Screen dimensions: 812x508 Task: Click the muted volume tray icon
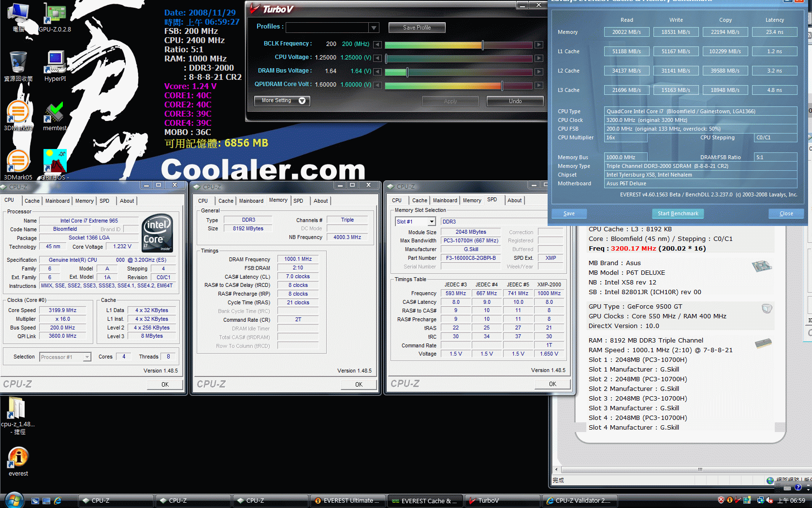[x=769, y=500]
